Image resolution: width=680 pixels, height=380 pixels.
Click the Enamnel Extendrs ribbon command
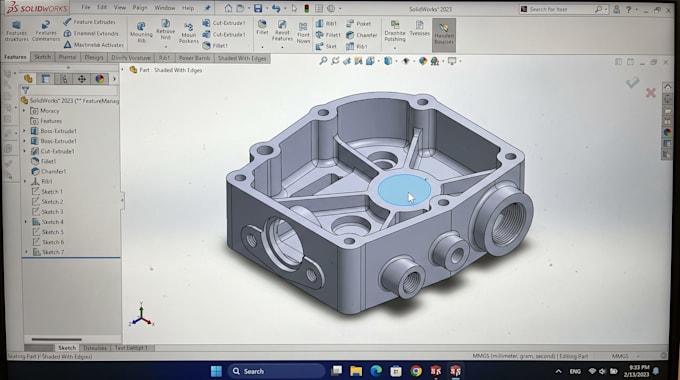(x=91, y=33)
